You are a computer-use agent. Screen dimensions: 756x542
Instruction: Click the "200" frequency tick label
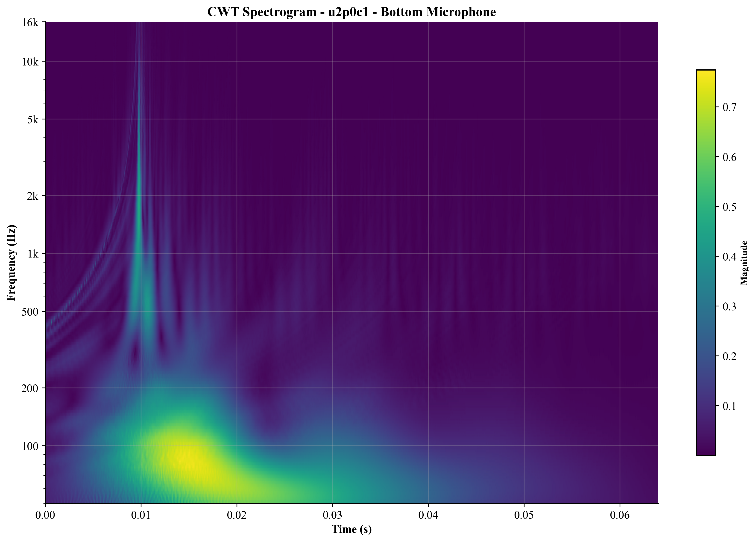pyautogui.click(x=30, y=388)
